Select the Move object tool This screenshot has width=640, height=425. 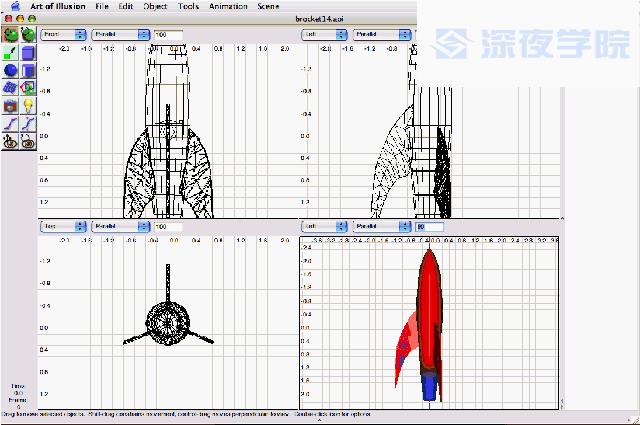tap(11, 35)
